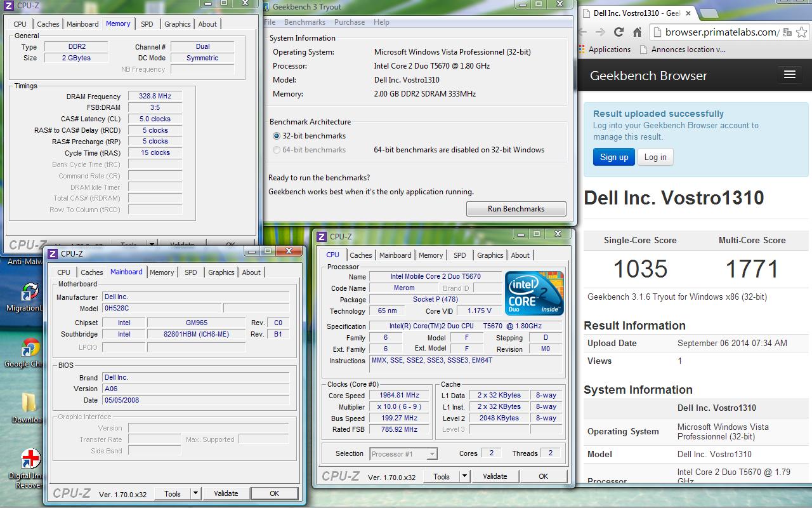Click Southbridge model 82801HBM (ICH8-ME)

coord(196,334)
